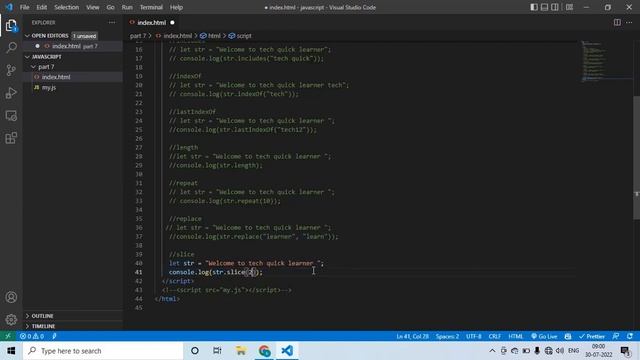Change encoding via UTF-8 status item
This screenshot has width=640, height=360.
473,336
